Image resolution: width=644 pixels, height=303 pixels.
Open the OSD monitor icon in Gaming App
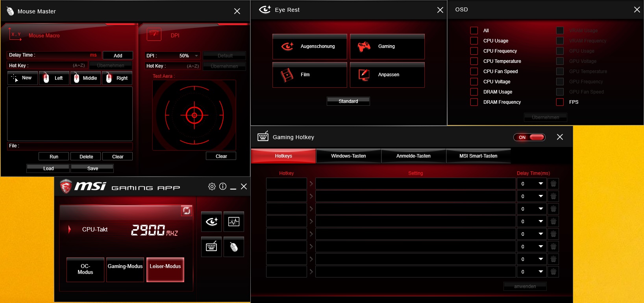(x=234, y=222)
